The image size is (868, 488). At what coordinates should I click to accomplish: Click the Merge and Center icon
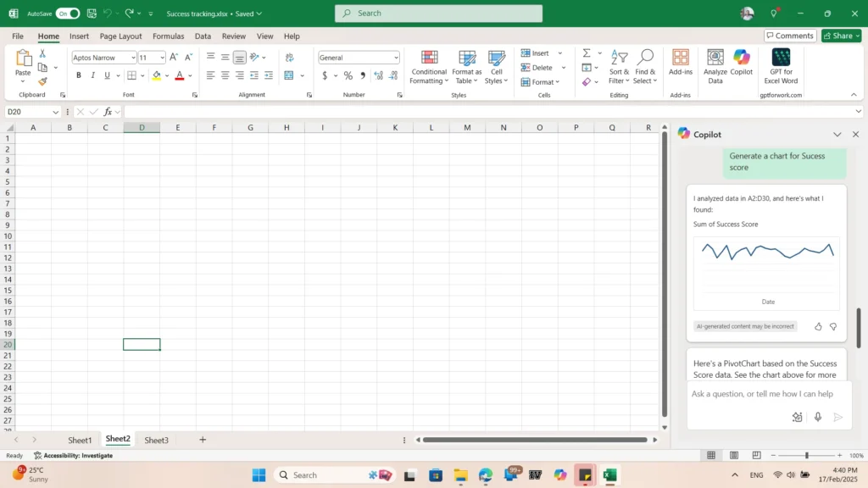[289, 75]
